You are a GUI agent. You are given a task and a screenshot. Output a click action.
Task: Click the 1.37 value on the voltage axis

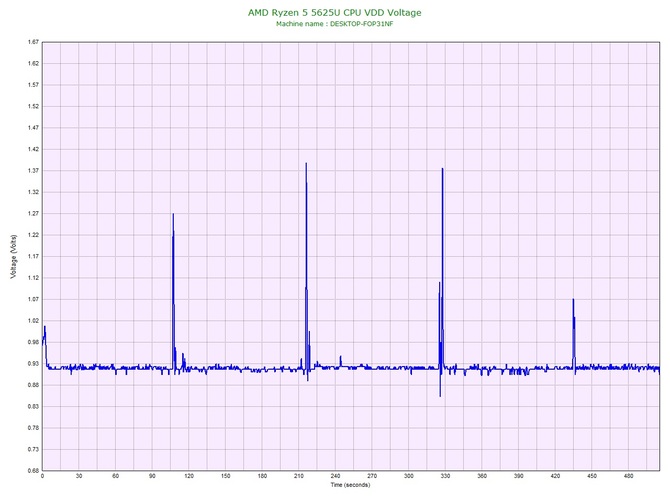coord(33,170)
